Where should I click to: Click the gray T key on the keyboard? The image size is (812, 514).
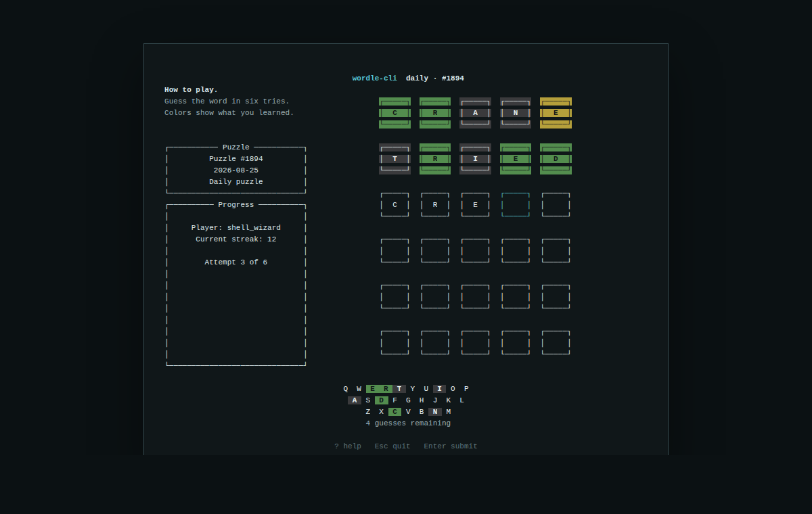tap(399, 389)
